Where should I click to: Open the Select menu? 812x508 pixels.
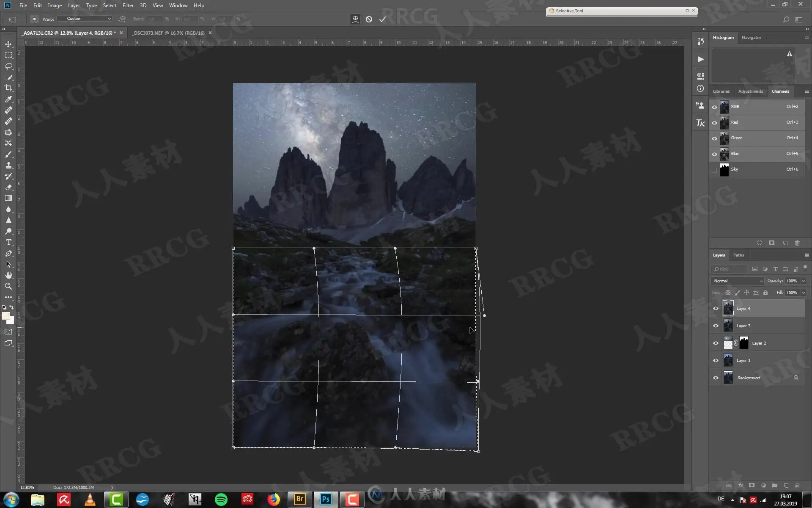pyautogui.click(x=110, y=6)
